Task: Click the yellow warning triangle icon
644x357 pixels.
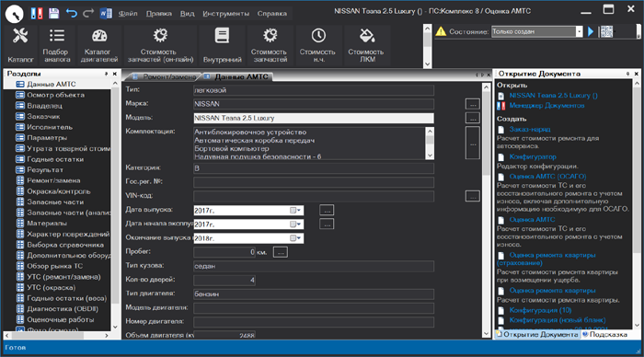Action: pyautogui.click(x=441, y=31)
